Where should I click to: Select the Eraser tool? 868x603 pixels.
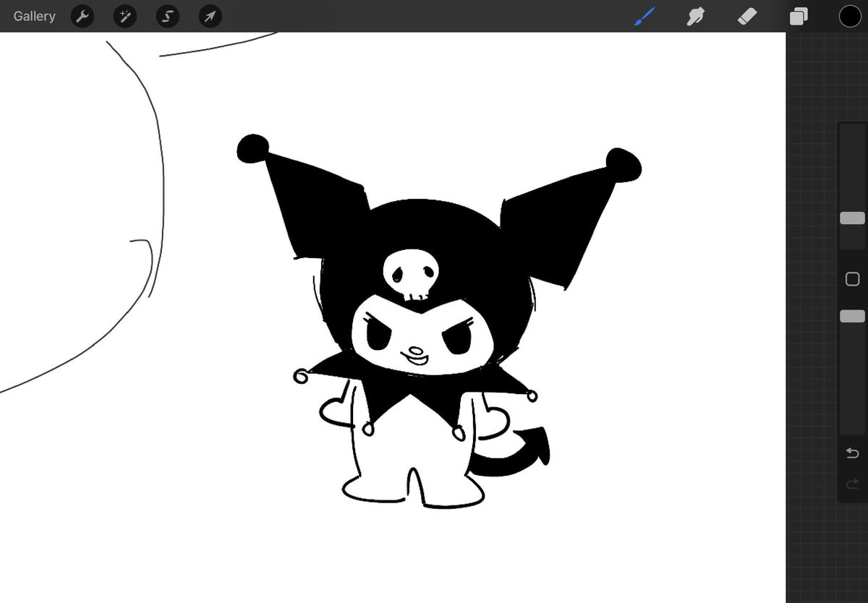coord(747,16)
